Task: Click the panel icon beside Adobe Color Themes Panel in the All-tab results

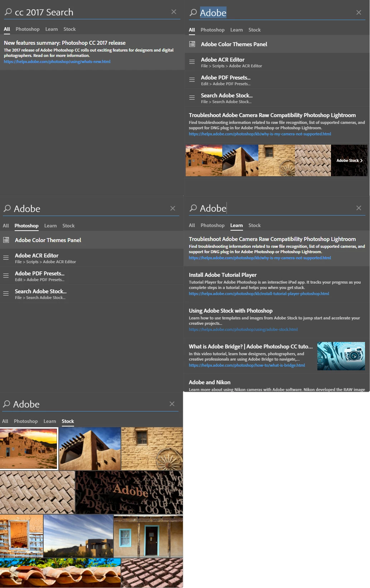Action: 192,44
